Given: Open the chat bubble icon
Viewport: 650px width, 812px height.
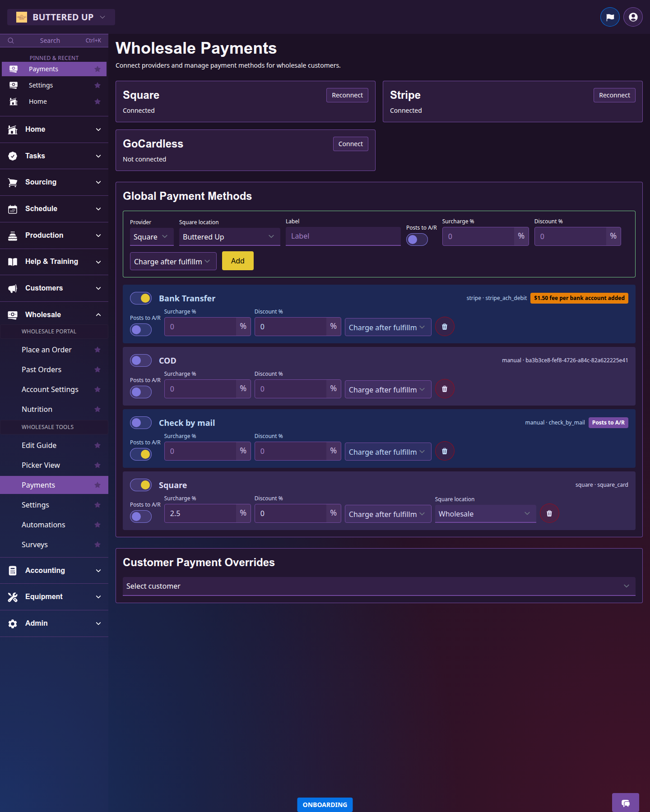Looking at the screenshot, I should tap(625, 803).
